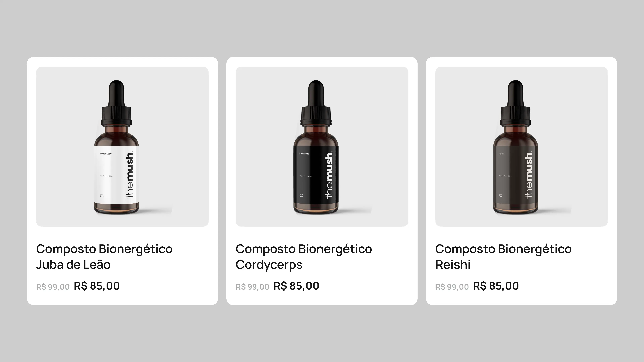Click crossed-out R$ 99,00 on Reishi card
The height and width of the screenshot is (362, 644).
pyautogui.click(x=452, y=287)
